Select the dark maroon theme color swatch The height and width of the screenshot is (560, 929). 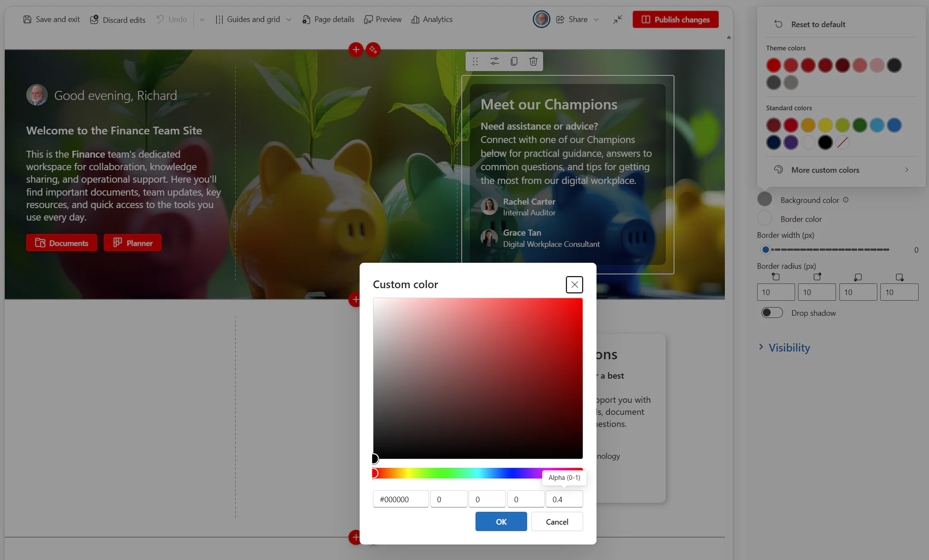click(x=842, y=65)
